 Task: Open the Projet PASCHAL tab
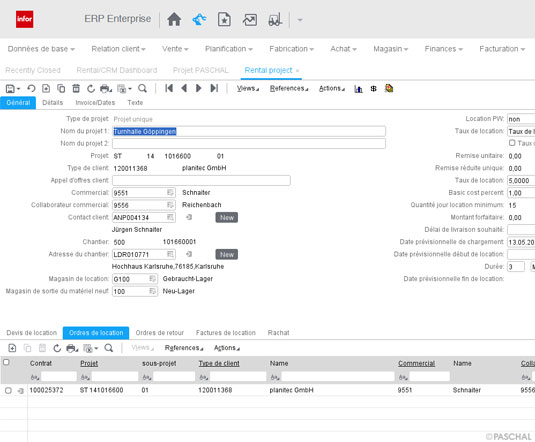coord(200,70)
